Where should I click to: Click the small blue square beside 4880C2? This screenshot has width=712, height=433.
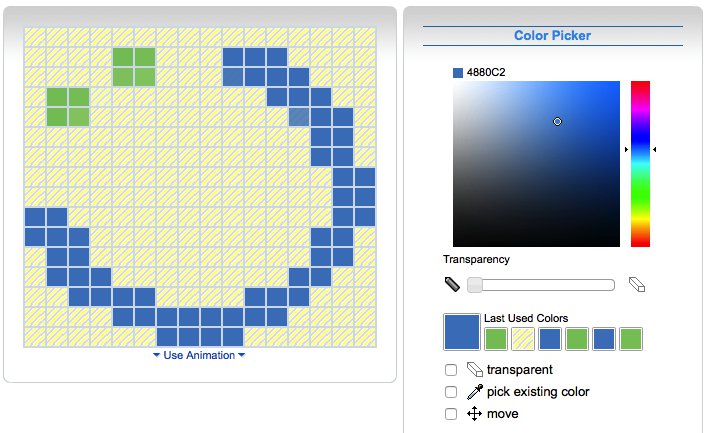click(458, 73)
